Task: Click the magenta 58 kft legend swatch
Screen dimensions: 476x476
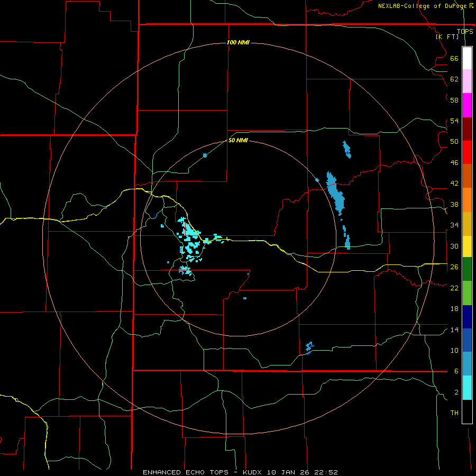Action: click(467, 105)
